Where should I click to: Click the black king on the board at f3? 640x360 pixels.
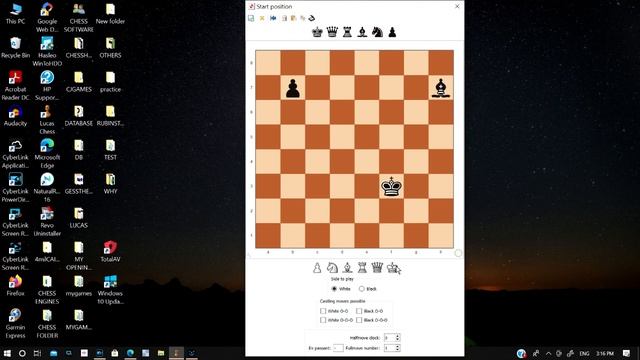tap(391, 187)
